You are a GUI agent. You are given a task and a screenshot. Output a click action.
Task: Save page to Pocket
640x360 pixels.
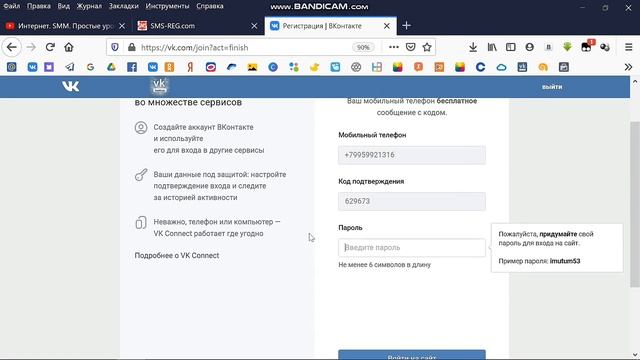[x=410, y=47]
